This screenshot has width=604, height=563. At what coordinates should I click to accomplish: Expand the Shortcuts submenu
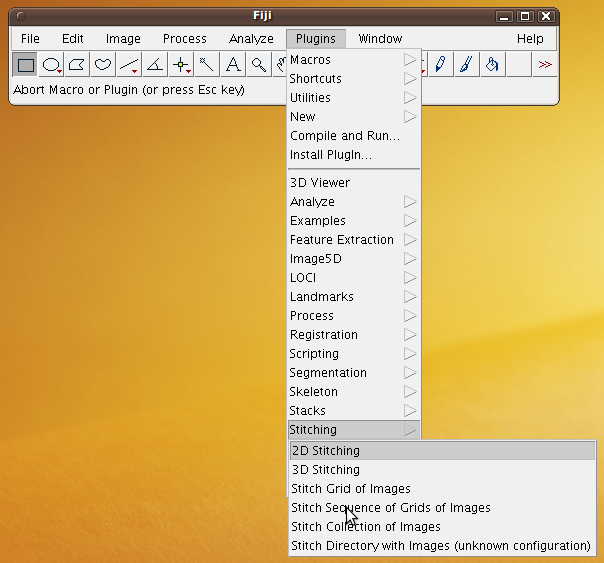point(354,79)
